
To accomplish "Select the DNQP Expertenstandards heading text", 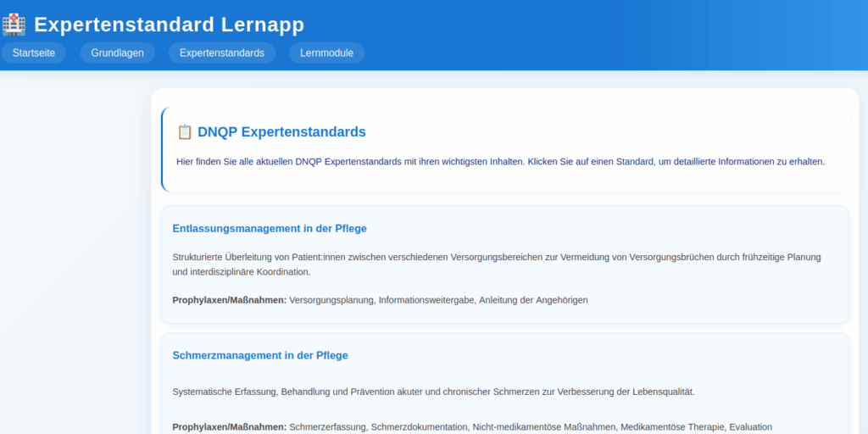I will pyautogui.click(x=281, y=132).
